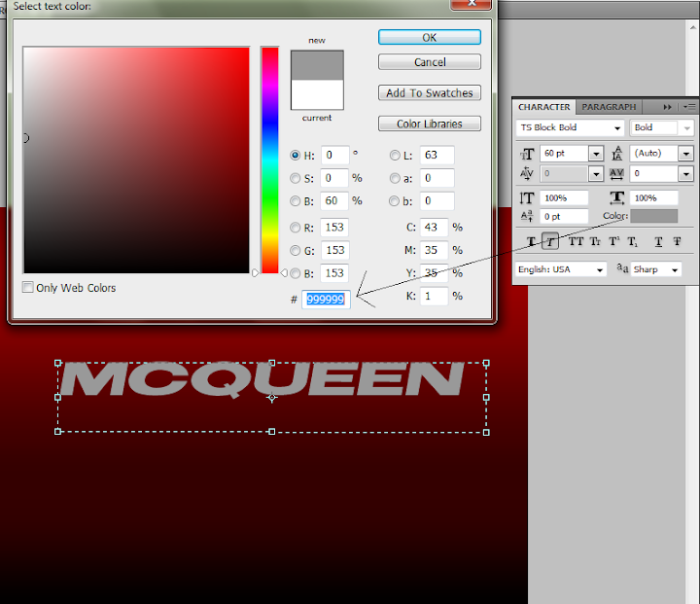Click the H hue value field
Viewport: 700px width, 604px height.
click(334, 155)
